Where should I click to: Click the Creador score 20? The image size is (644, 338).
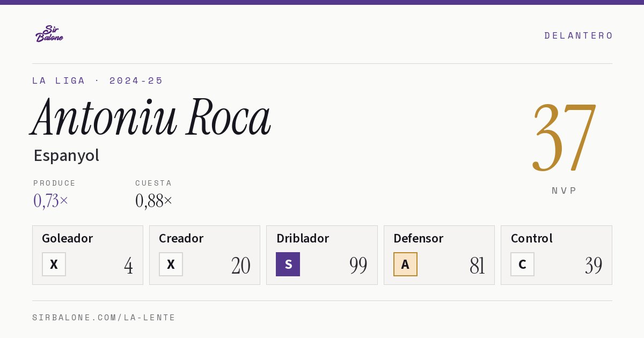click(241, 266)
